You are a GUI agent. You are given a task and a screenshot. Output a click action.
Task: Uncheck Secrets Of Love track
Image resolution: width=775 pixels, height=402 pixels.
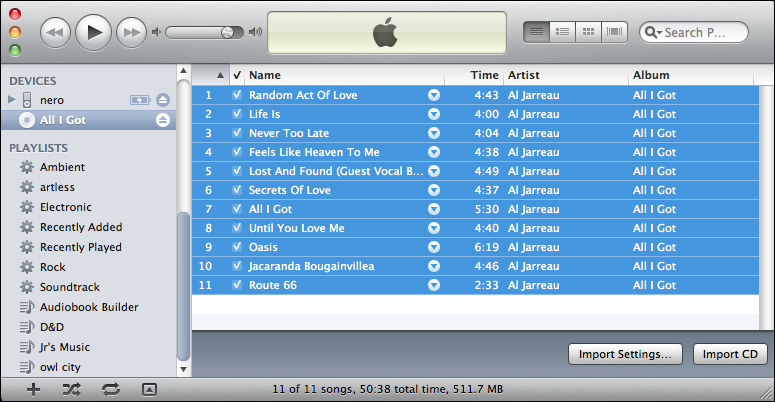237,190
